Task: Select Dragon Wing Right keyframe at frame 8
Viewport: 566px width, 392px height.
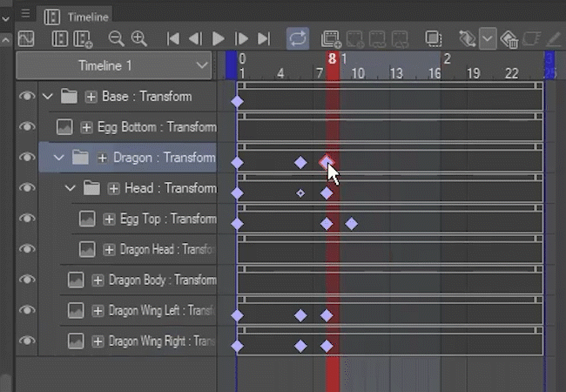Action: tap(327, 346)
